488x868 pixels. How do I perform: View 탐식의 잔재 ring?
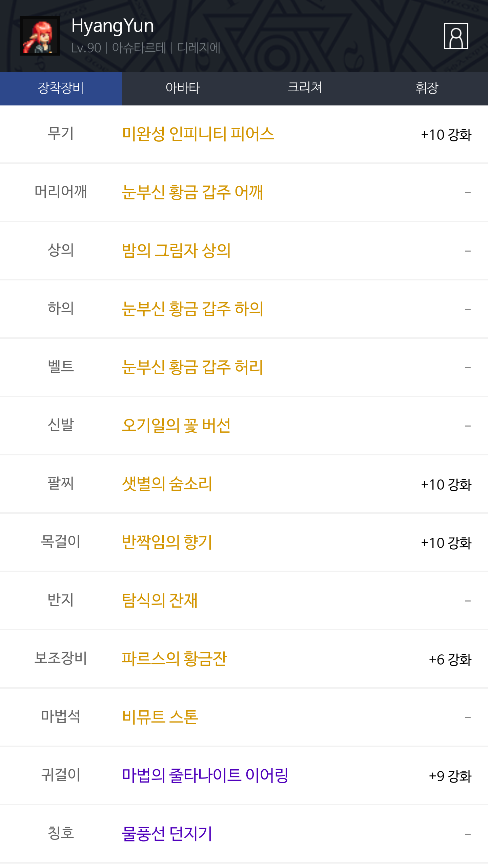coord(160,600)
